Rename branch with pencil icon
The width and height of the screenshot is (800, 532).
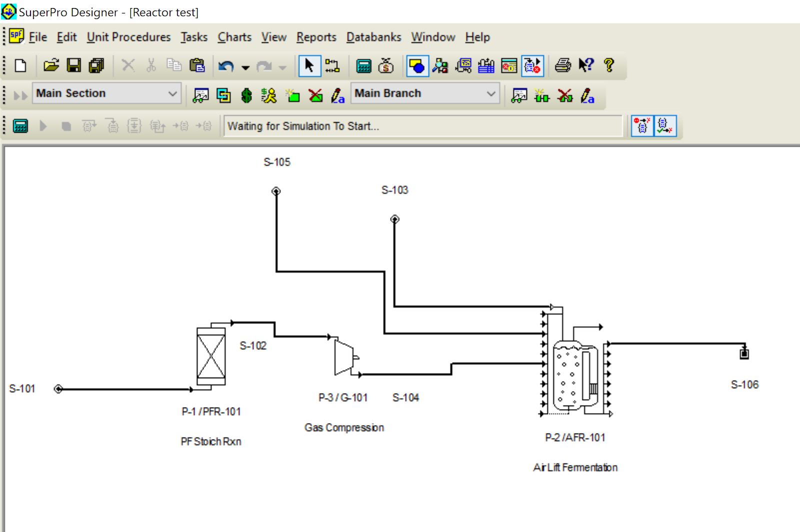point(587,95)
